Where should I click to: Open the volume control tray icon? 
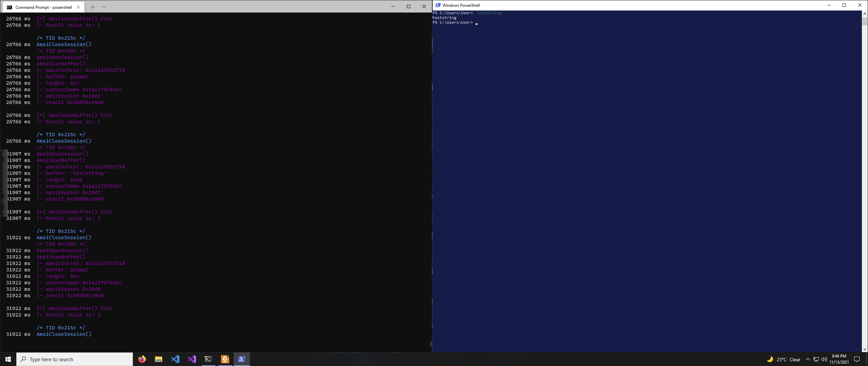pos(824,359)
